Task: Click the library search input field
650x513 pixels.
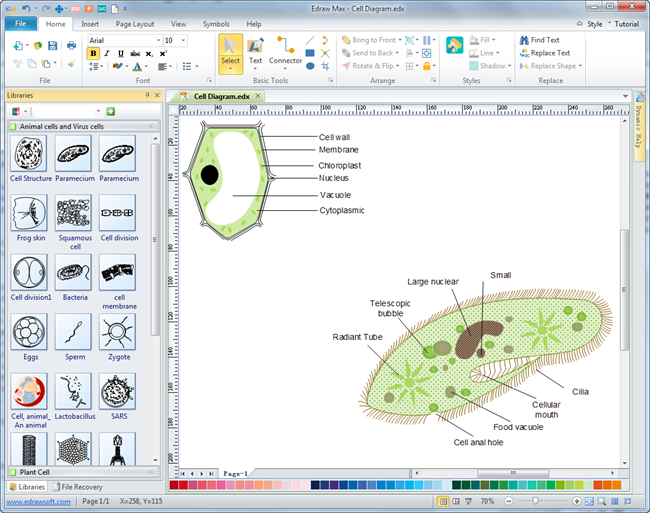Action: click(x=66, y=111)
